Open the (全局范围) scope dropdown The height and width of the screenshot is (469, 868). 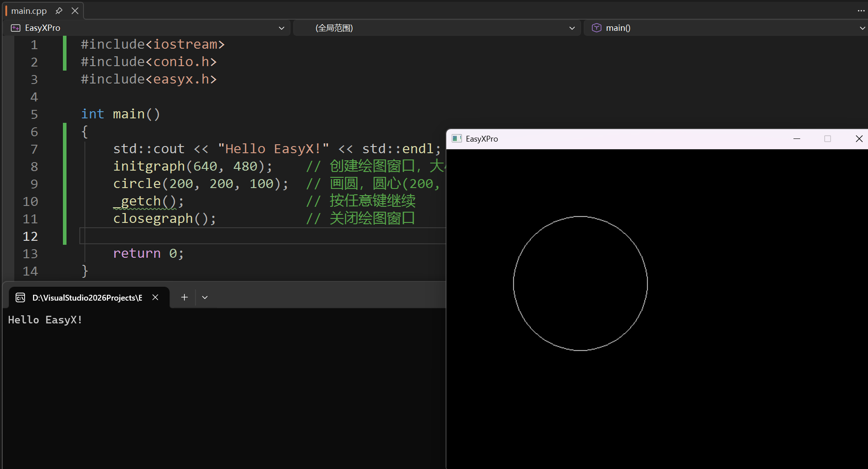point(572,28)
